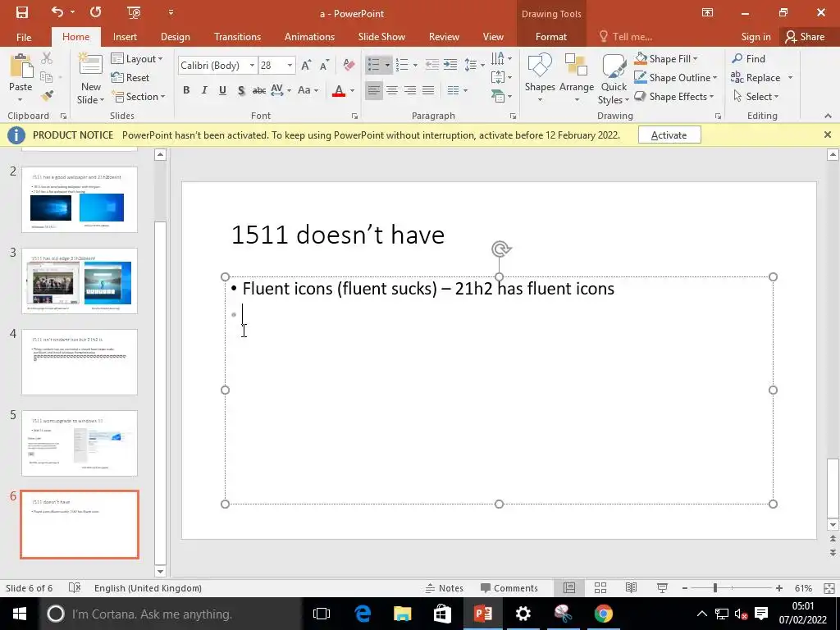Click the zoom slider handle
Viewport: 840px width, 630px height.
click(x=714, y=588)
